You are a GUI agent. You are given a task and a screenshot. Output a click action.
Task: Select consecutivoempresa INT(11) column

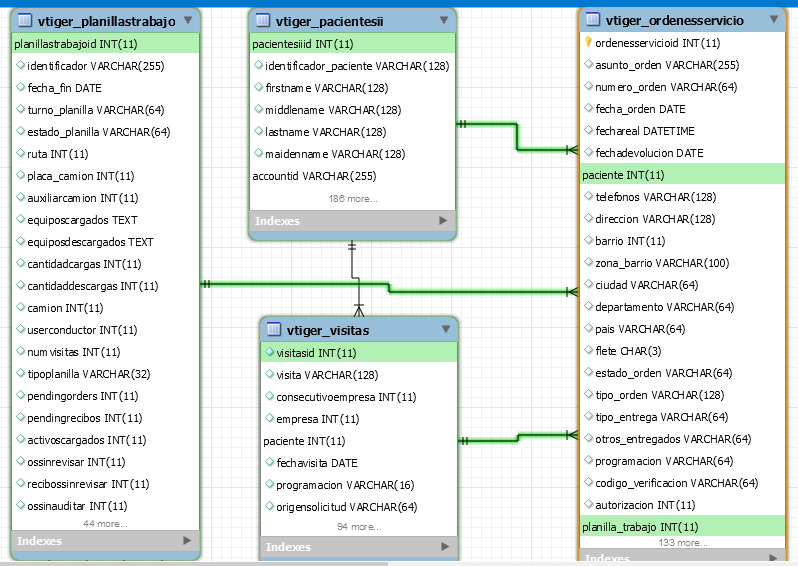(359, 397)
